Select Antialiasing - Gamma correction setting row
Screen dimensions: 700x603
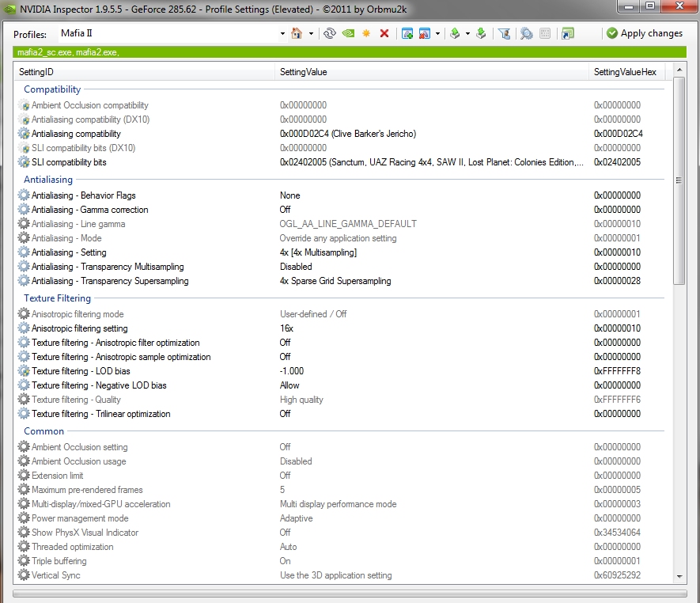pyautogui.click(x=342, y=210)
